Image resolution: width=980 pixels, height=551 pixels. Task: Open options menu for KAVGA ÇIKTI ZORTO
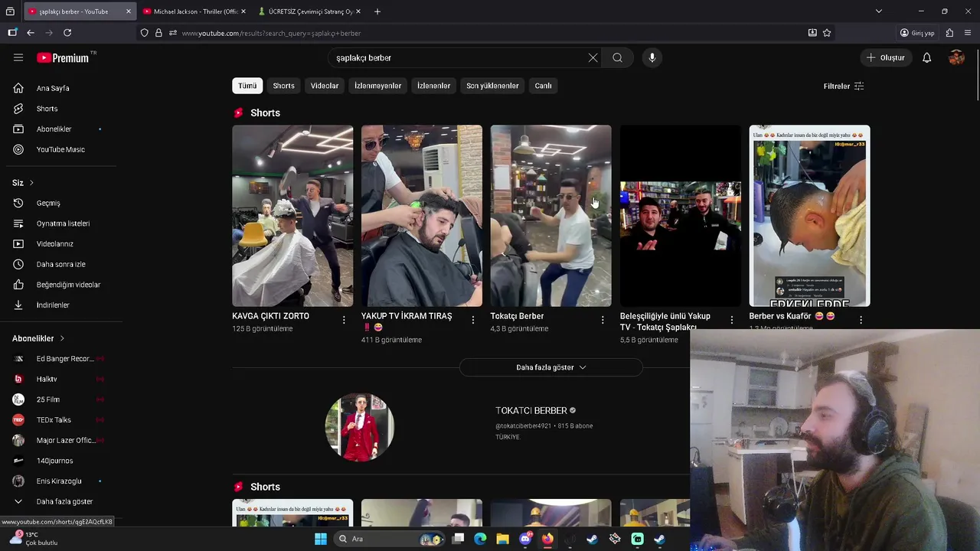(x=344, y=320)
